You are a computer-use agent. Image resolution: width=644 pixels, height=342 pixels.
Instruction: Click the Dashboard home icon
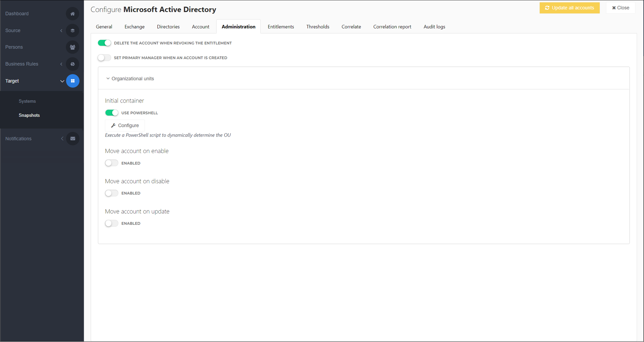(72, 14)
